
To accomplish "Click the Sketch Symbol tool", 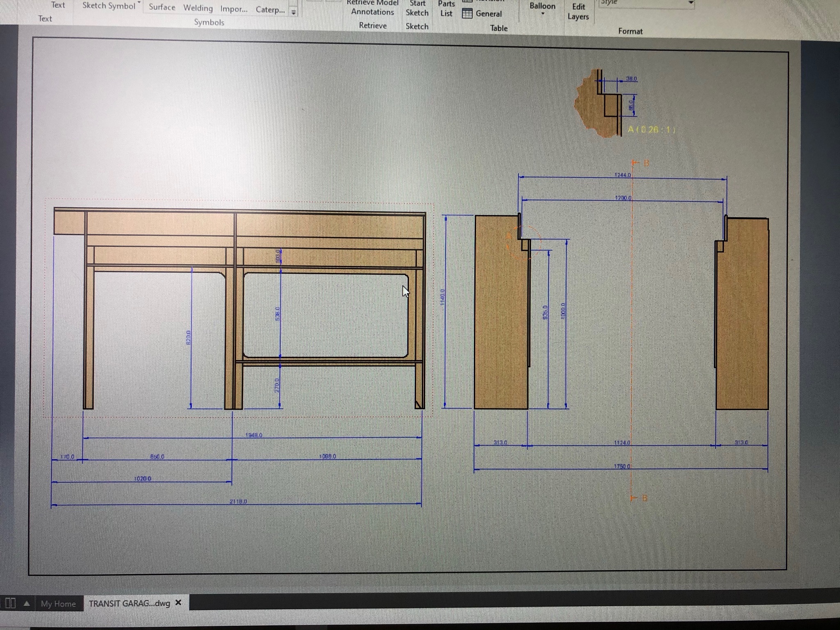I will click(x=108, y=6).
